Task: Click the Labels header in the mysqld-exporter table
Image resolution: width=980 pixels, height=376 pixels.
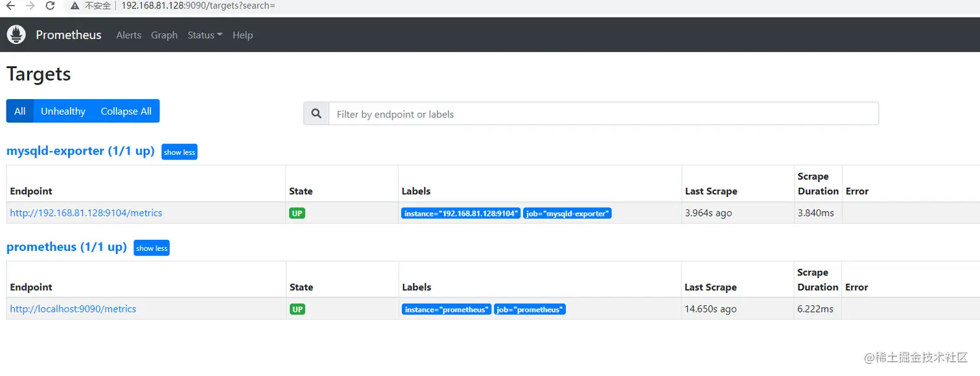Action: click(416, 191)
